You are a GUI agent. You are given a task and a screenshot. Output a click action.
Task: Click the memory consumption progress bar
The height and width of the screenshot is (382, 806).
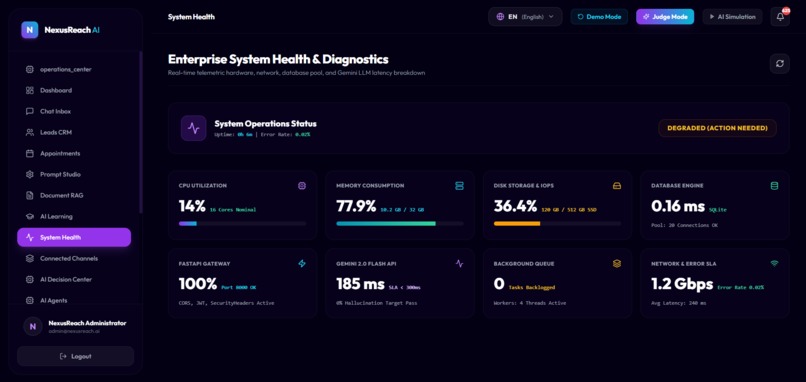click(x=400, y=224)
